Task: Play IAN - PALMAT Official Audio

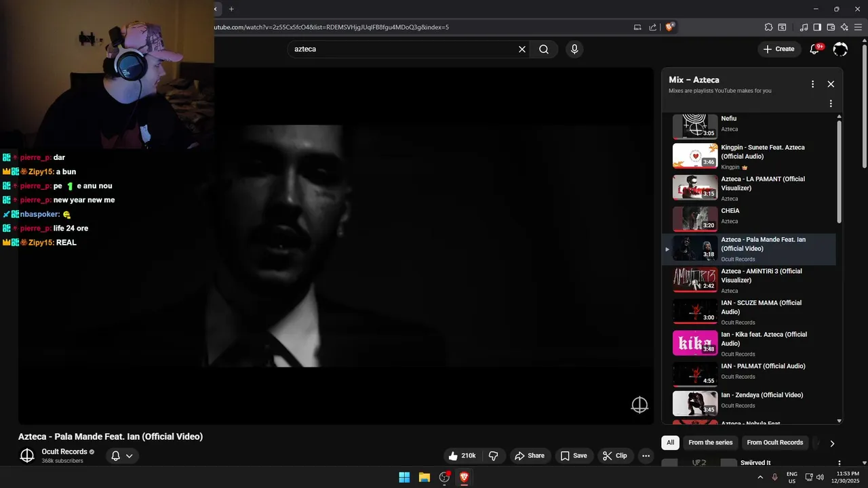Action: pos(749,374)
